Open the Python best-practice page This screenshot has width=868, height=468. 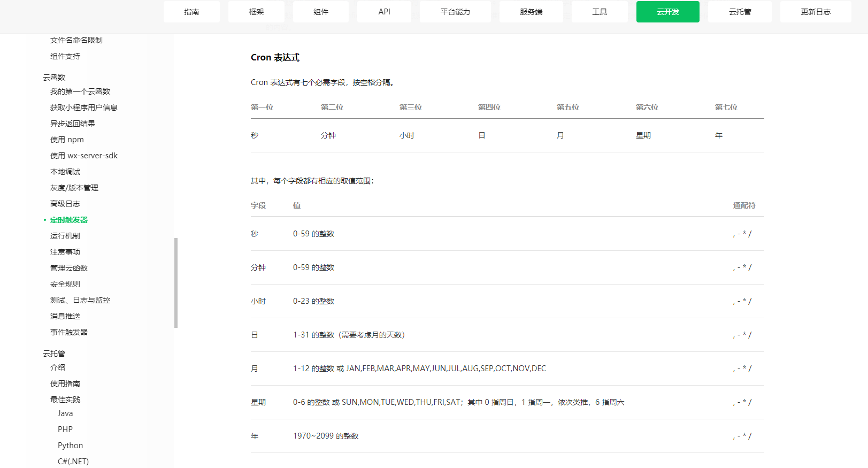click(70, 446)
